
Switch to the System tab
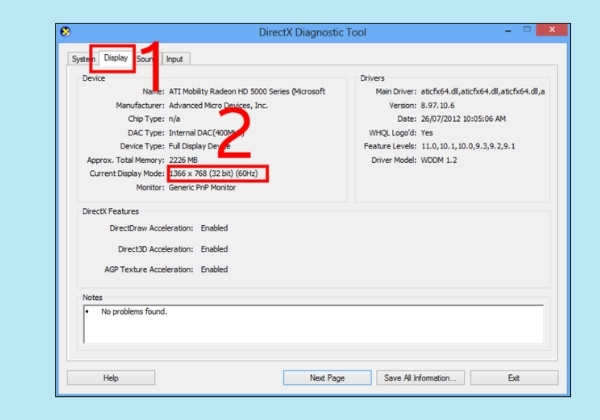pyautogui.click(x=82, y=59)
